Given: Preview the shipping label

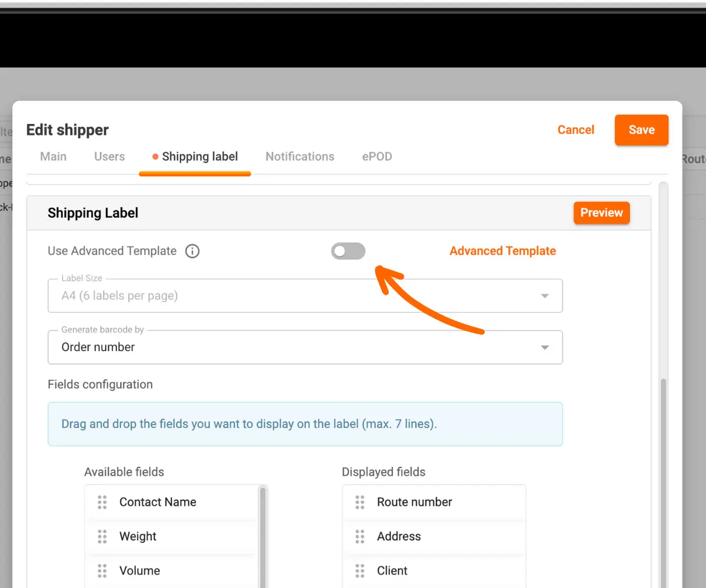Looking at the screenshot, I should click(602, 213).
